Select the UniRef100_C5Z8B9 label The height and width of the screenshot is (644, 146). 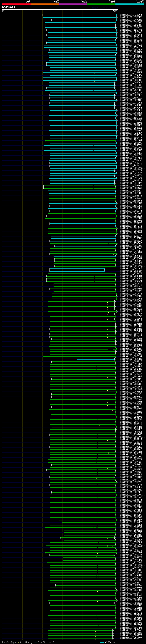pyautogui.click(x=131, y=552)
